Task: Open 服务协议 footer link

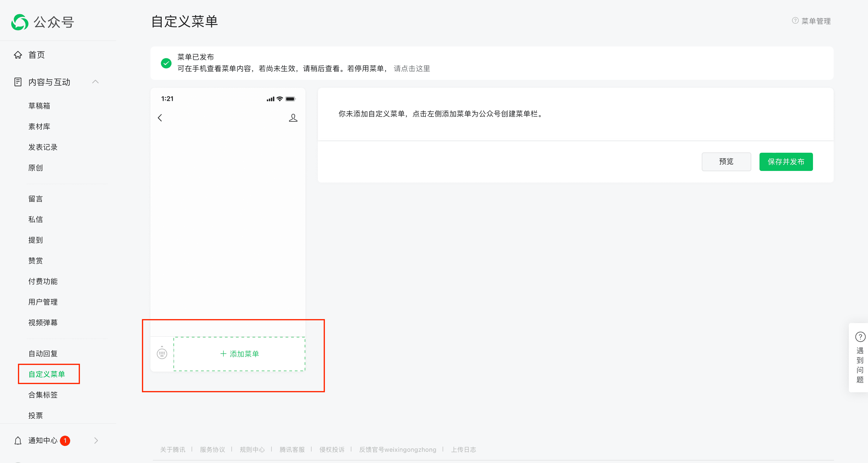Action: click(212, 450)
